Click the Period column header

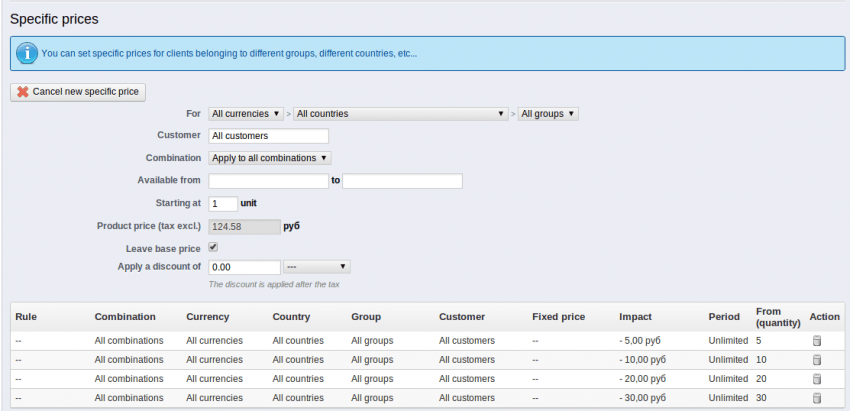pyautogui.click(x=724, y=317)
